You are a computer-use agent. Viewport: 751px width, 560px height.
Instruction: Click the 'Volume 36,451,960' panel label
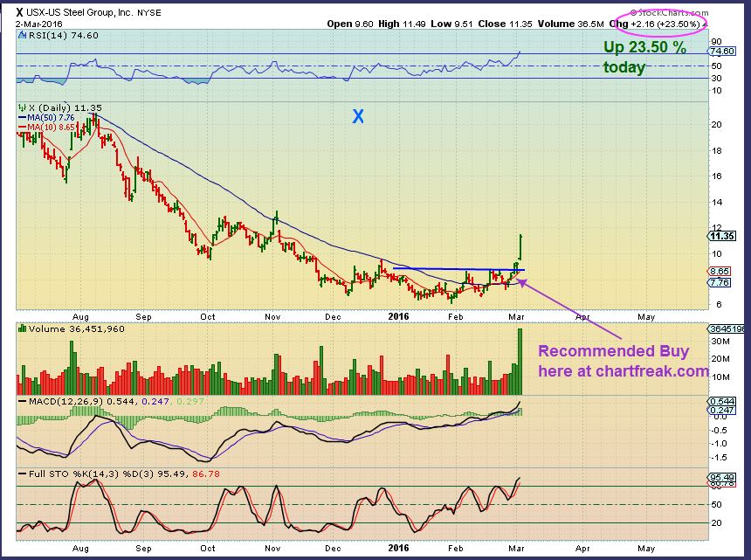pos(76,329)
